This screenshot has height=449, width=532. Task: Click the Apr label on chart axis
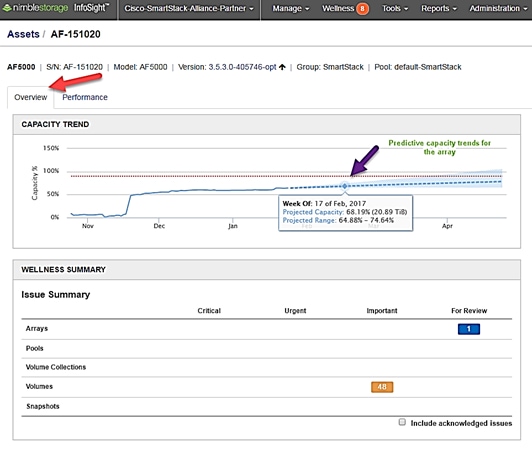coord(447,226)
